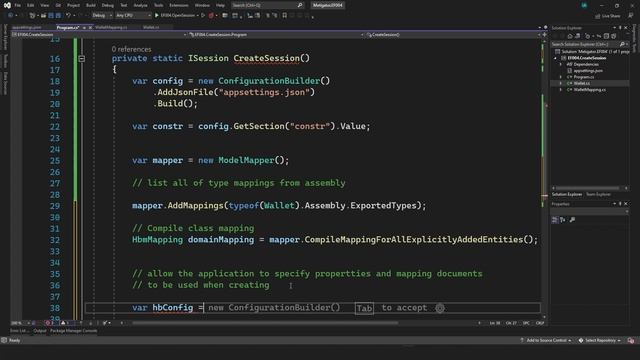The height and width of the screenshot is (360, 640).
Task: Open the type navigation dropdown EF004.CreateSession.Program
Action: click(277, 35)
